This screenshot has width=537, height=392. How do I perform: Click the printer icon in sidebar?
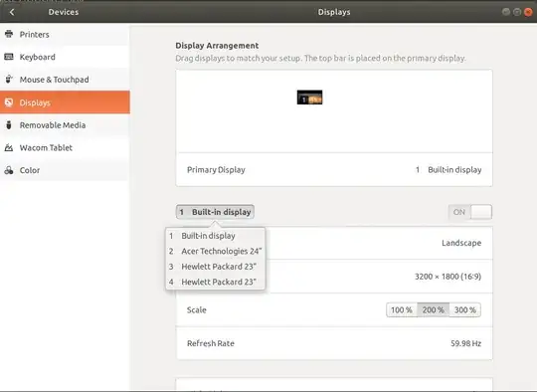[9, 34]
